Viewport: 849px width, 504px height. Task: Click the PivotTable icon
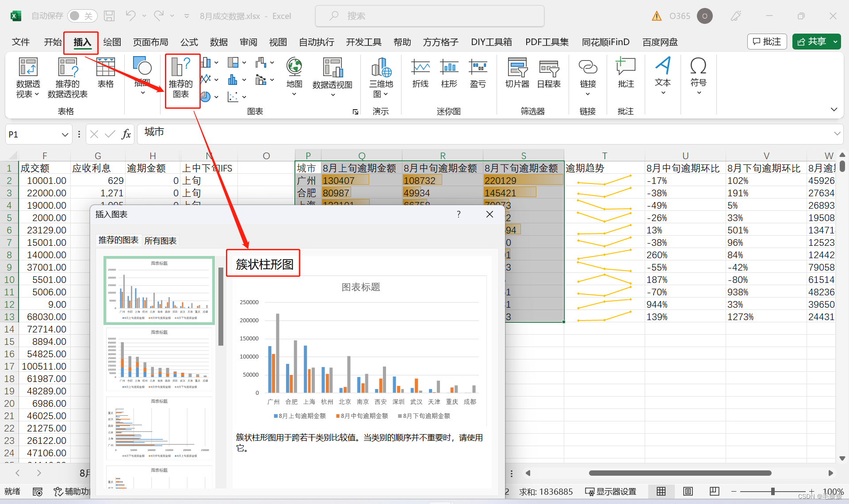pyautogui.click(x=28, y=78)
